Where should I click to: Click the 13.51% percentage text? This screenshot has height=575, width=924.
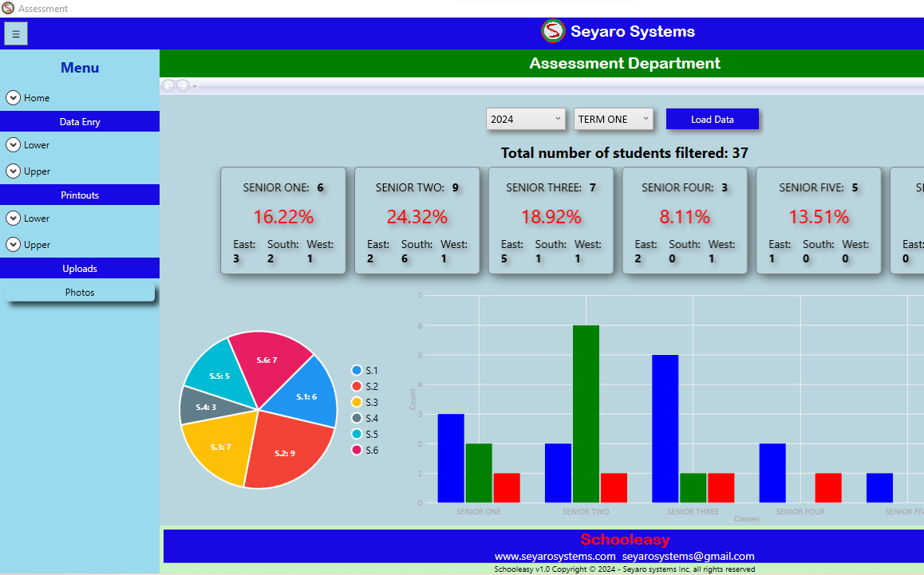(x=819, y=217)
